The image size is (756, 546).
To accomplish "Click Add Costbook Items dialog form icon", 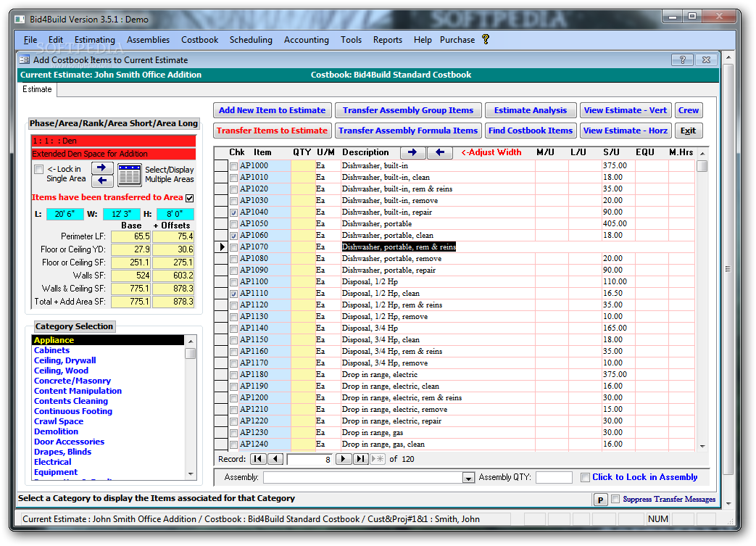I will [x=24, y=59].
